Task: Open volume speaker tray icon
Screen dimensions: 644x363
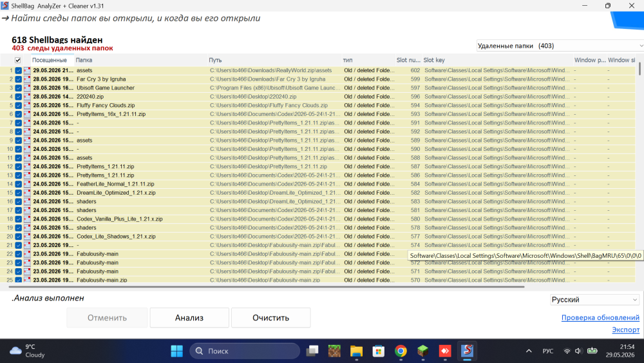Action: 578,351
